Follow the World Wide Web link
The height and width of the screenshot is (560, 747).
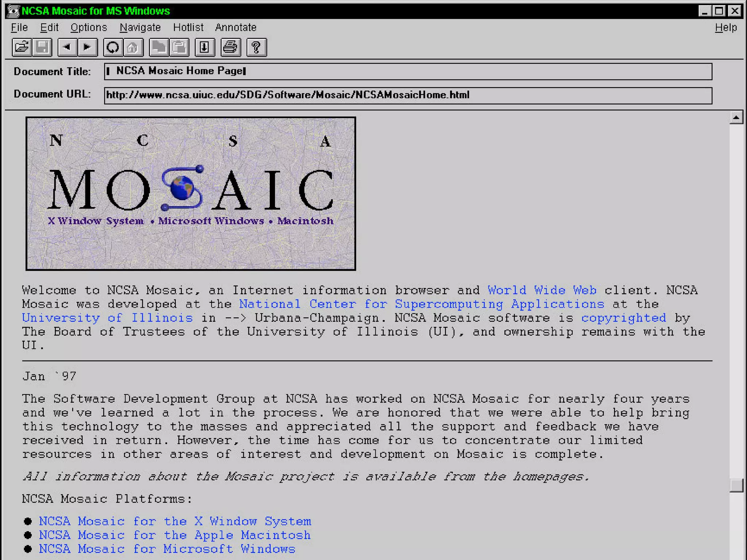(542, 290)
